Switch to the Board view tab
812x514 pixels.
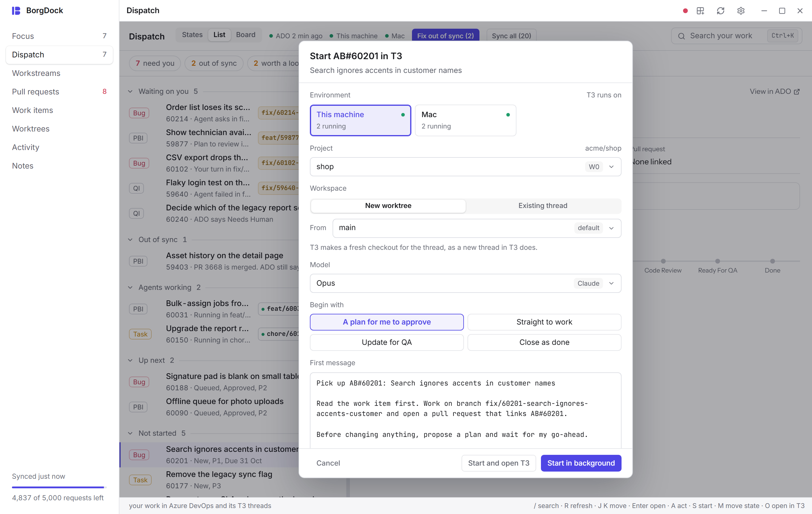[245, 35]
